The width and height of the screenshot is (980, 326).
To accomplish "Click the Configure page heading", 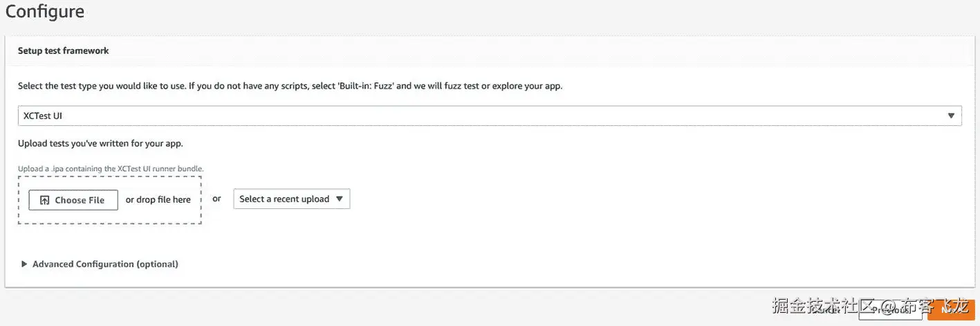I will (45, 12).
